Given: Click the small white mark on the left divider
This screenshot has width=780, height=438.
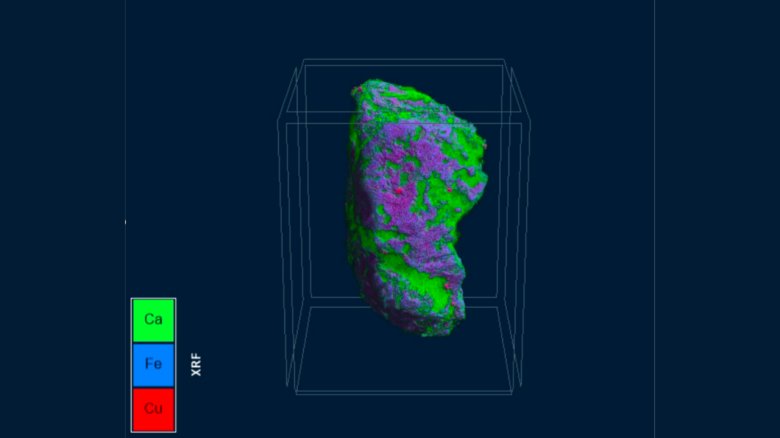Looking at the screenshot, I should click(x=125, y=222).
